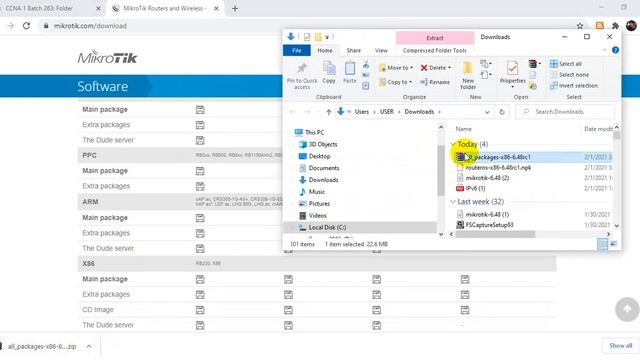640x360 pixels.
Task: Download the X86 CD Image first column icon
Action: pyautogui.click(x=200, y=310)
